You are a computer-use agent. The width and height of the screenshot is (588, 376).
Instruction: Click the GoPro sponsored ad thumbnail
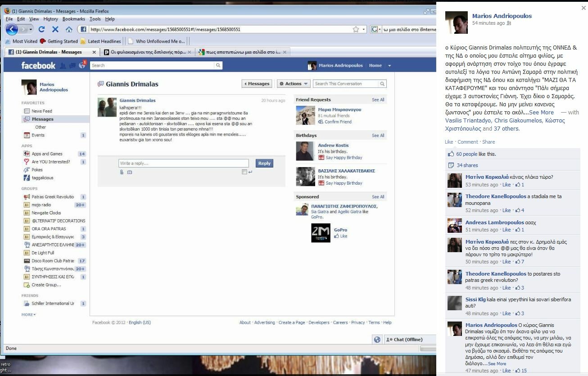pyautogui.click(x=321, y=233)
